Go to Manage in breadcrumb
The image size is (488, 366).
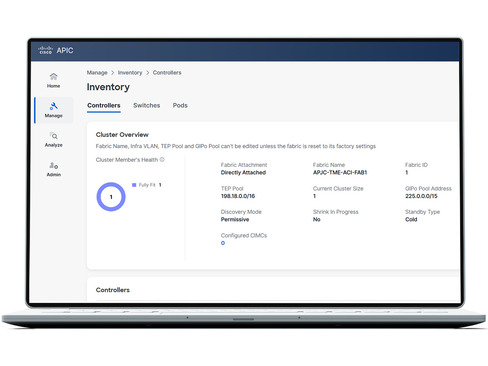97,73
